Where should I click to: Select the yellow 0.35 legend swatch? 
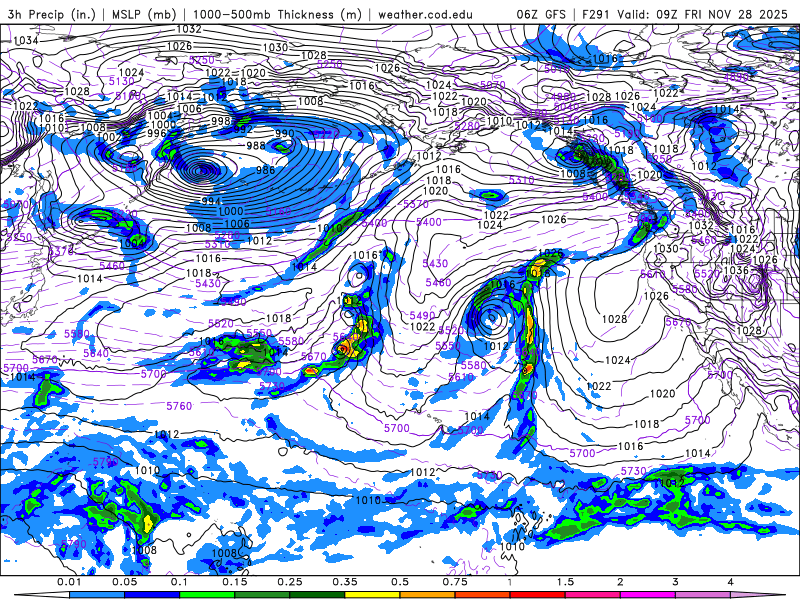[372, 595]
